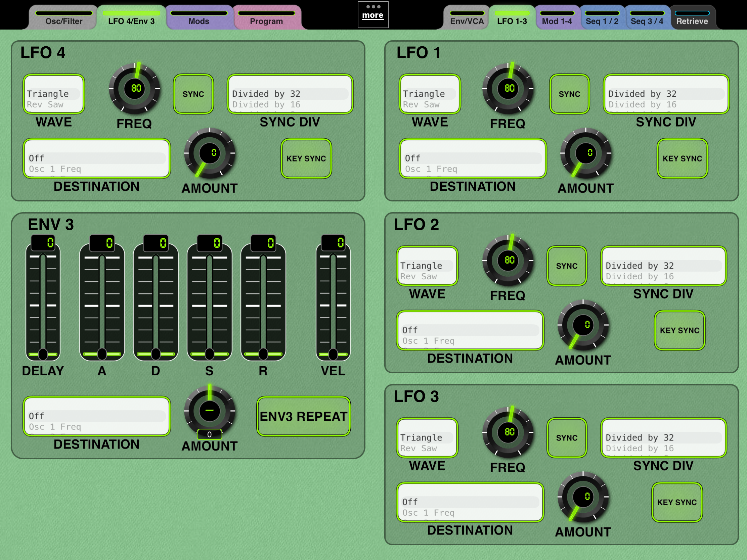Click the ENV 3 DELAY slider handle
This screenshot has height=560, width=747.
click(x=43, y=354)
